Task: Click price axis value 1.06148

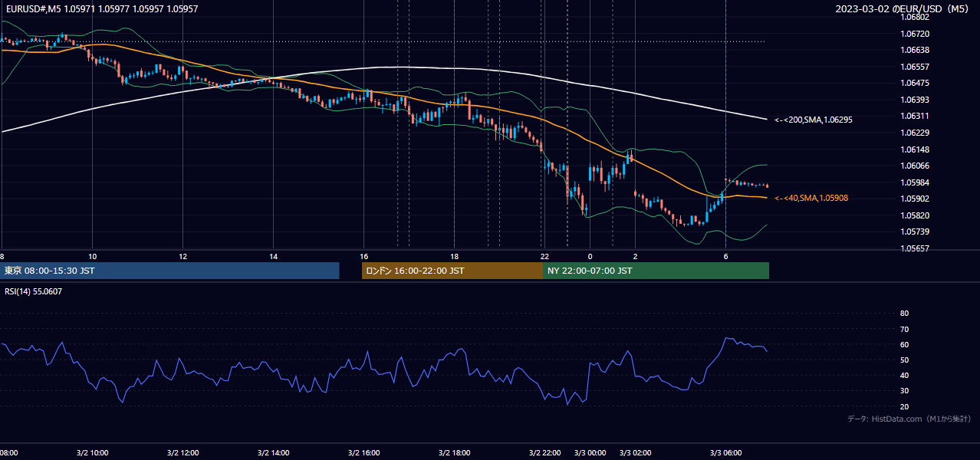Action: pos(914,149)
